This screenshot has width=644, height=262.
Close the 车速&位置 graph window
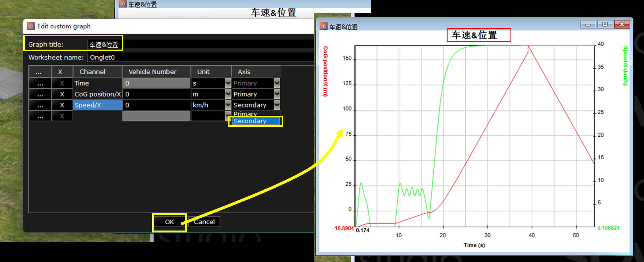point(622,24)
